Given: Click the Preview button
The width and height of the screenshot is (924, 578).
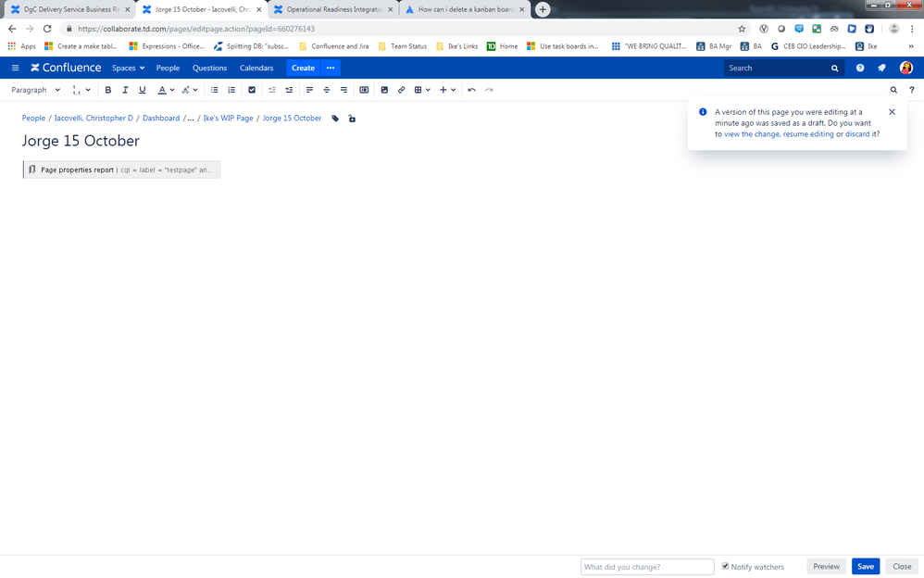Looking at the screenshot, I should 826,566.
